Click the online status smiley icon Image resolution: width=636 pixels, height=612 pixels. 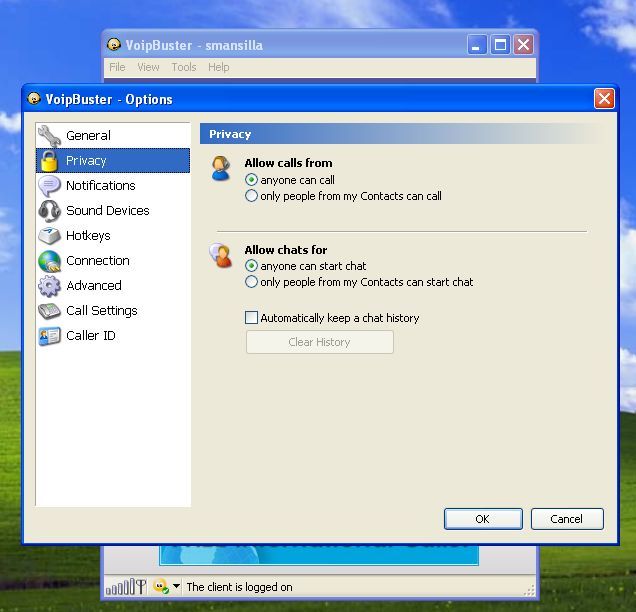[x=161, y=586]
